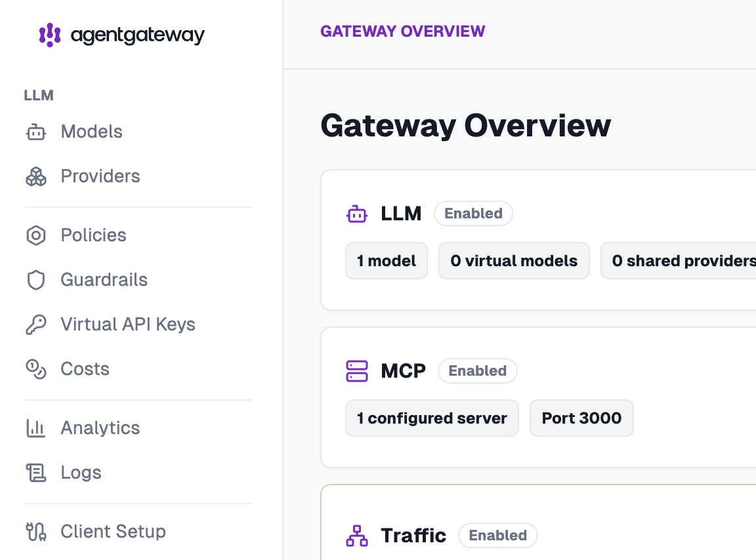Click the LLM card robot icon
This screenshot has width=756, height=560.
click(357, 214)
